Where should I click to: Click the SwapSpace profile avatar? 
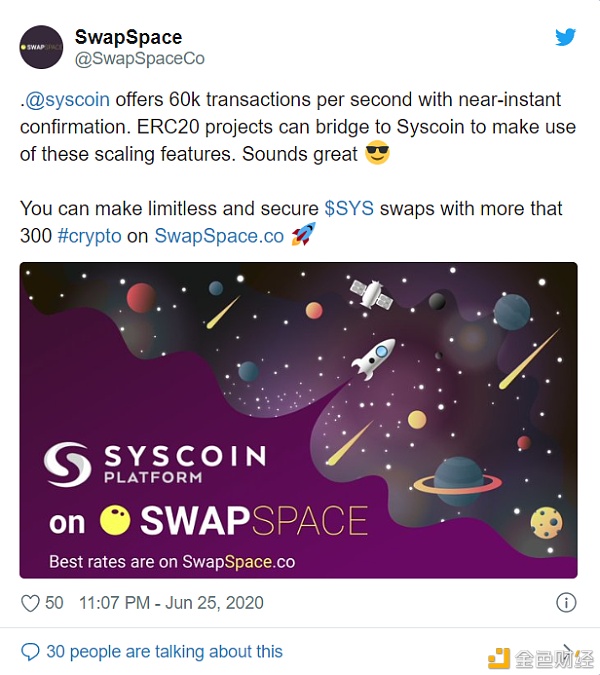click(x=41, y=47)
